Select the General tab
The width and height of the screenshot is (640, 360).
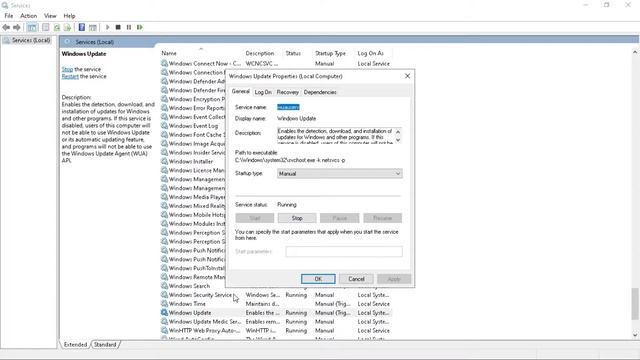click(x=240, y=91)
